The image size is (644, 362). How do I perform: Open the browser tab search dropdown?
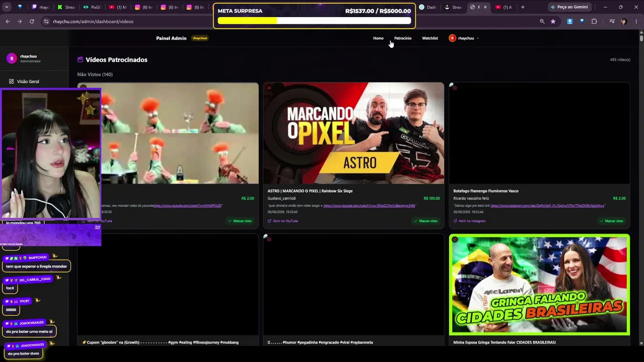[x=8, y=7]
